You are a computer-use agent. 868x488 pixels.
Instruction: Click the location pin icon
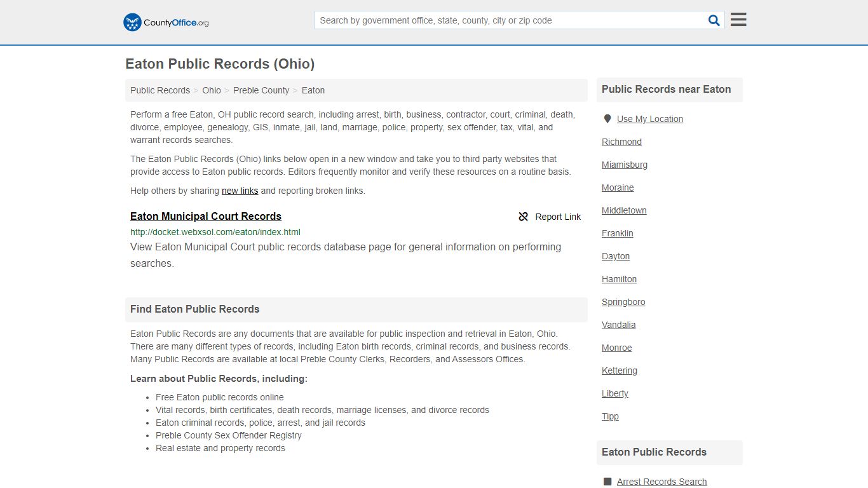[607, 119]
